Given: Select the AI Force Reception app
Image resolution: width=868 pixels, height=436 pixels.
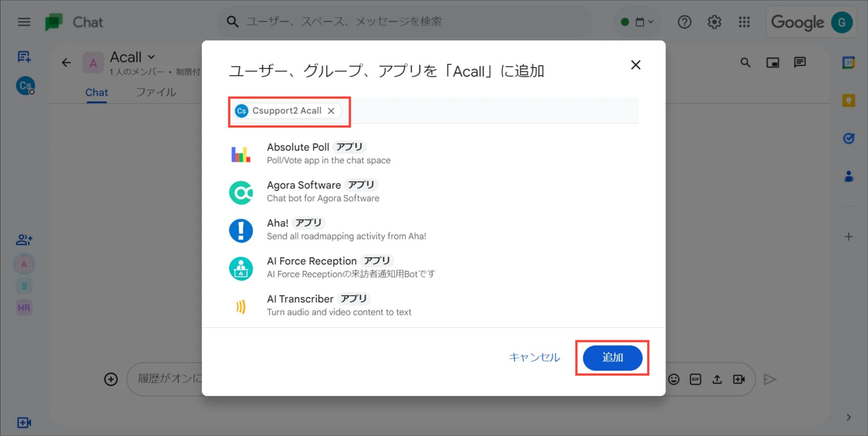Looking at the screenshot, I should pos(433,267).
